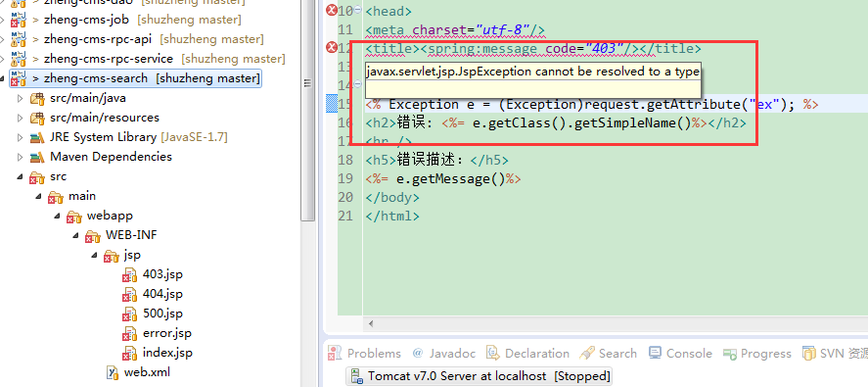Click the src/main/resources package folder icon
Image resolution: width=868 pixels, height=387 pixels.
[x=37, y=119]
